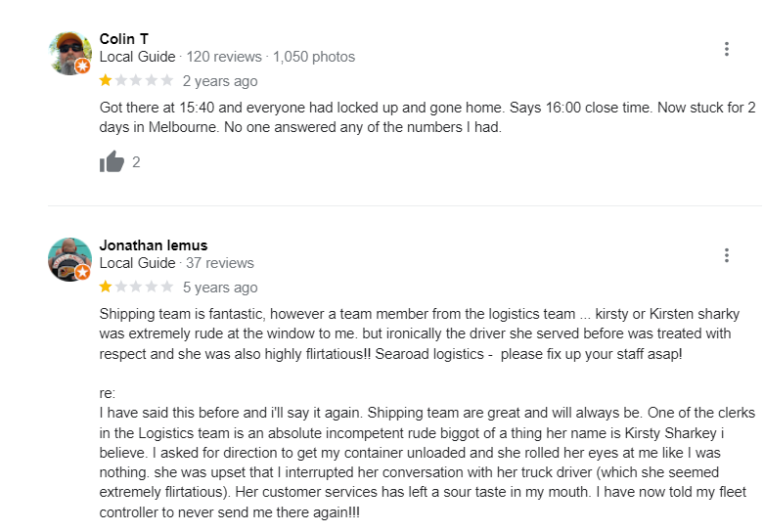
Task: Click the '37 reviews' text under Jonathan
Action: pos(220,263)
